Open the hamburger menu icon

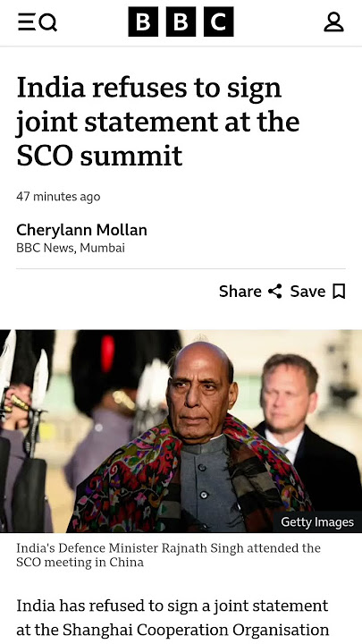click(x=26, y=21)
